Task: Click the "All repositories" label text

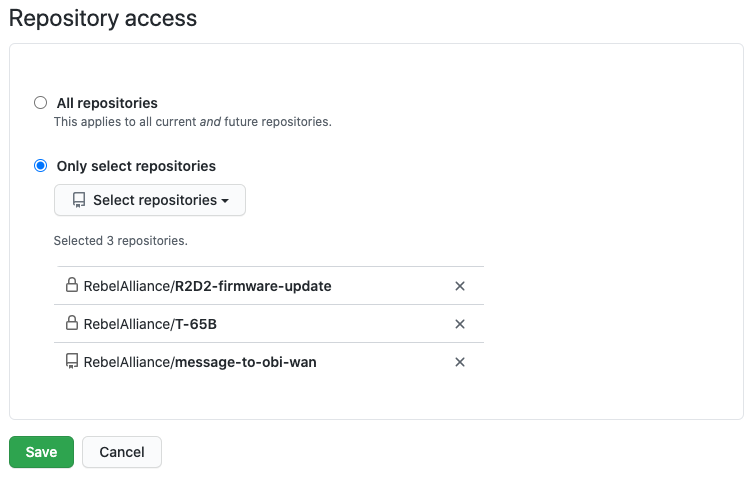Action: pyautogui.click(x=105, y=103)
